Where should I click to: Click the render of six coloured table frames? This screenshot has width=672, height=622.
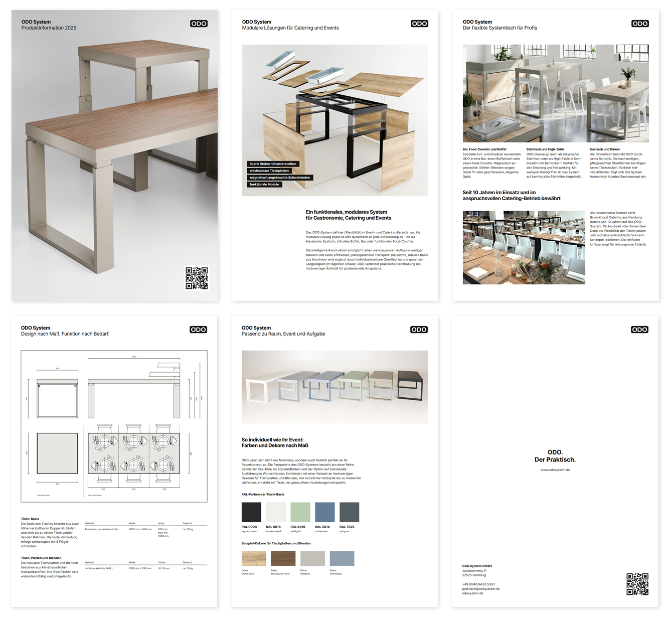[x=334, y=387]
